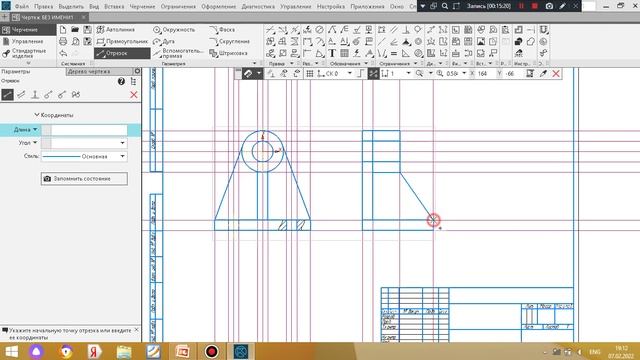Screen dimensions: 640x360
Task: Select the text tool T icon
Action: click(332, 53)
